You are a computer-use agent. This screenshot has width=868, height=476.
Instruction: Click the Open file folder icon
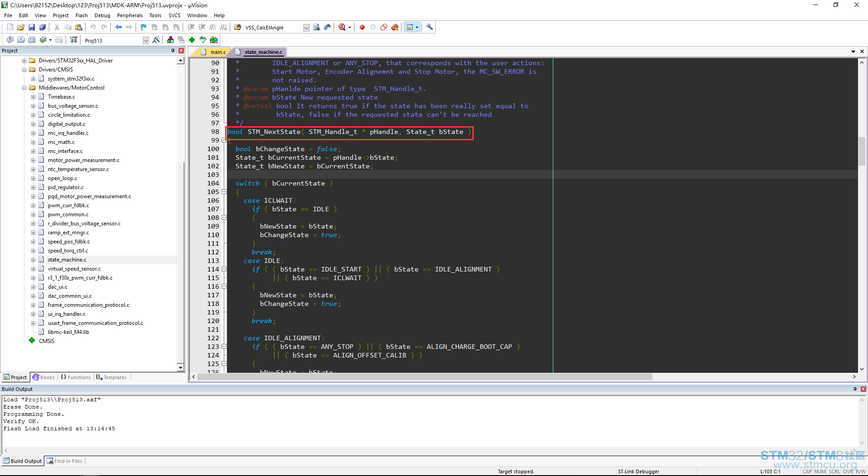click(x=21, y=27)
